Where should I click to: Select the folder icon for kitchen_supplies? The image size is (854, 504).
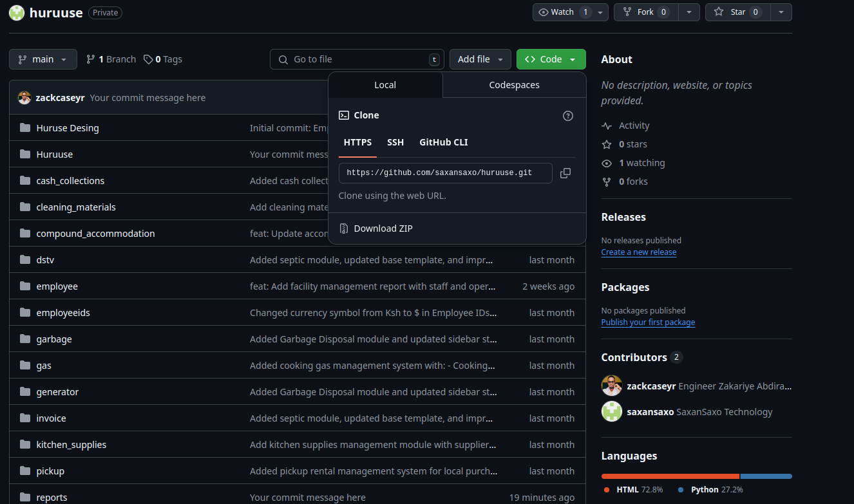point(25,445)
